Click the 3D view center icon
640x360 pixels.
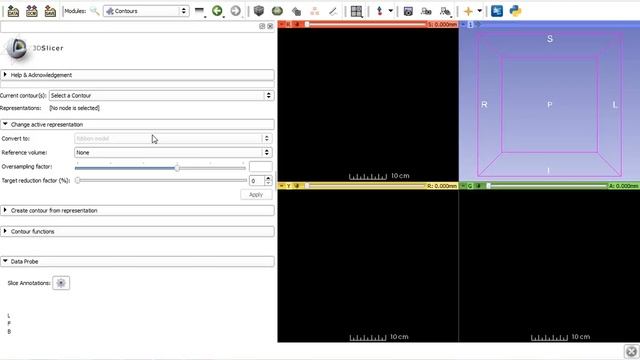(478, 24)
